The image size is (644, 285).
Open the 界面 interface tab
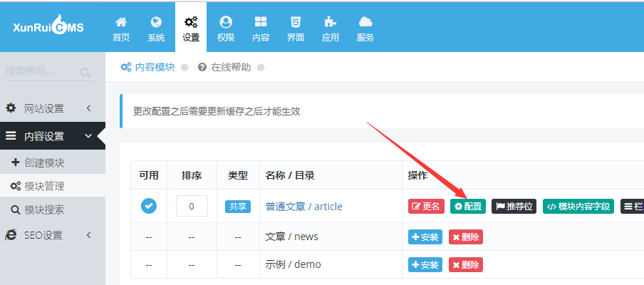pyautogui.click(x=296, y=29)
